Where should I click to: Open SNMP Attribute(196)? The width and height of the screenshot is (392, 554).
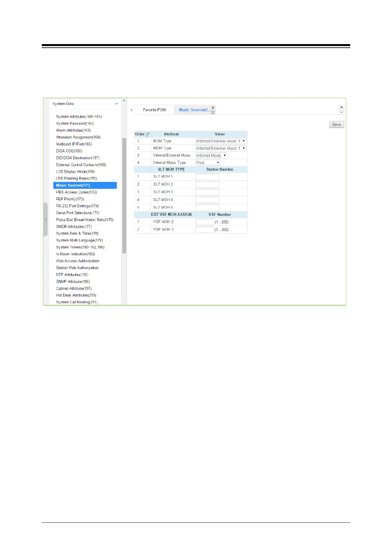[x=73, y=282]
